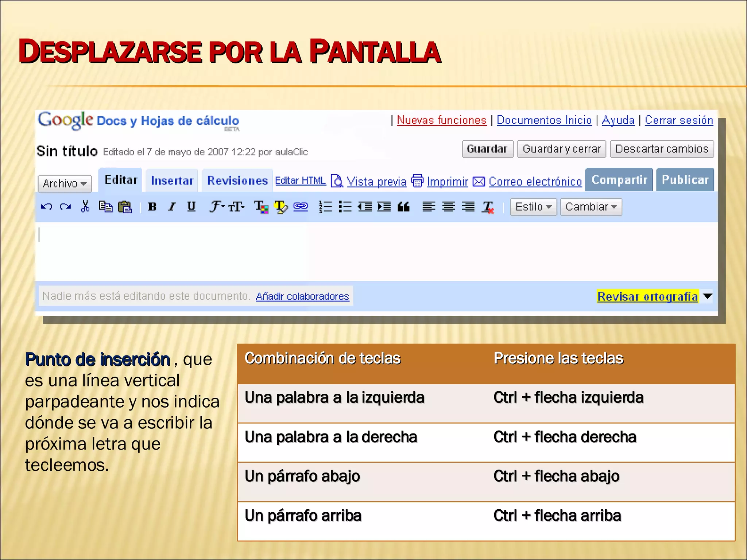Expand the spell check language arrow
Image resolution: width=747 pixels, height=560 pixels.
(707, 296)
